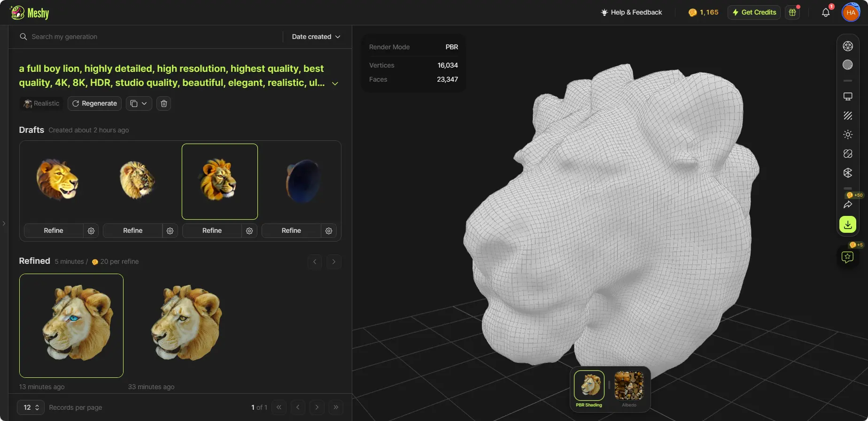Screen dimensions: 868x421
Task: Open the HA user profile avatar
Action: (x=851, y=13)
